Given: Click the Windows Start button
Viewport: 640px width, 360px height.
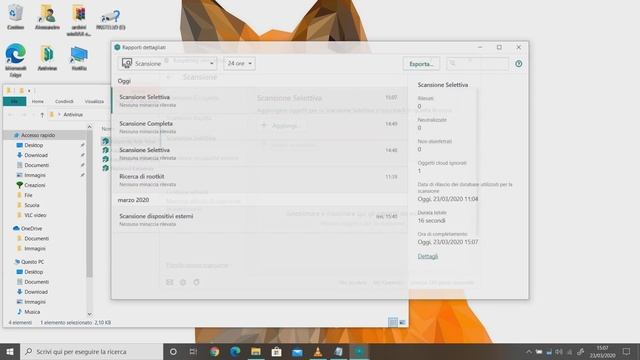Looking at the screenshot, I should coord(10,351).
